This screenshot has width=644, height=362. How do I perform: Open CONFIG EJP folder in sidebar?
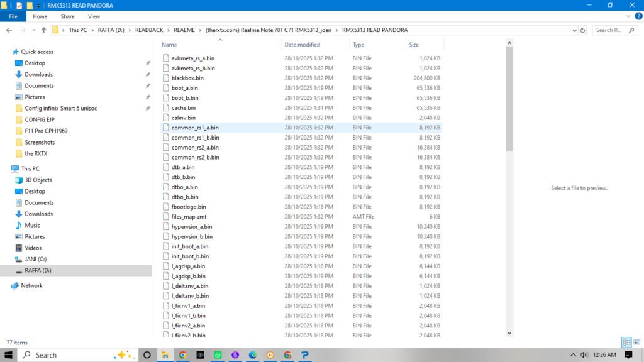[x=40, y=119]
